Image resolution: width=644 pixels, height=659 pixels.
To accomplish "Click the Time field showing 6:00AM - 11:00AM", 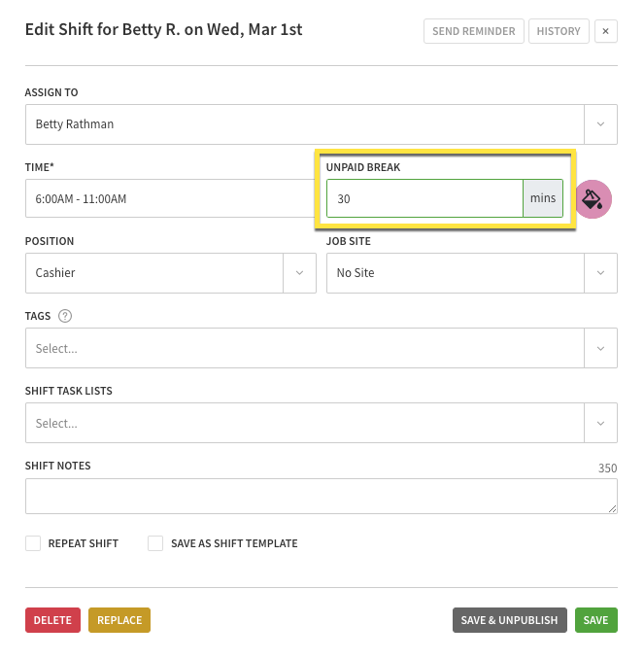I will 170,198.
